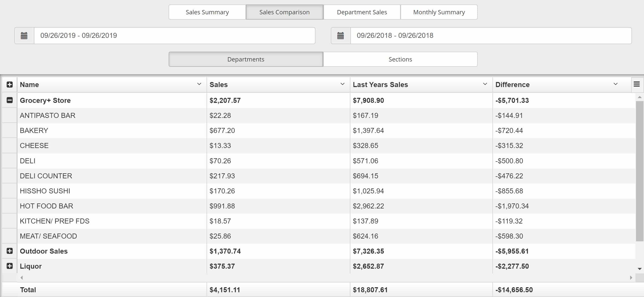
Task: Collapse the Grocery+ Store group
Action: click(10, 100)
